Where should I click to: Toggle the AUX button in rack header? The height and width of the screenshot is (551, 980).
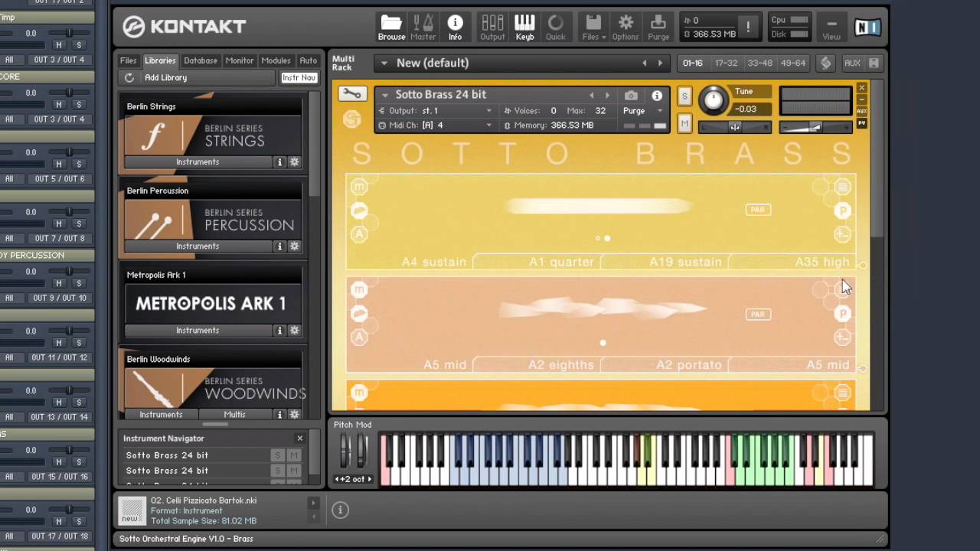[852, 63]
